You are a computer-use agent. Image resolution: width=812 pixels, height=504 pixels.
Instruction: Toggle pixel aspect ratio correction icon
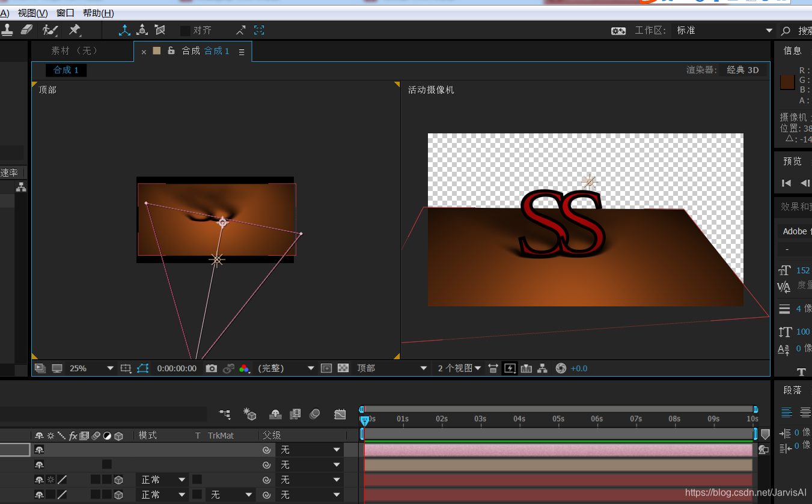(x=493, y=368)
